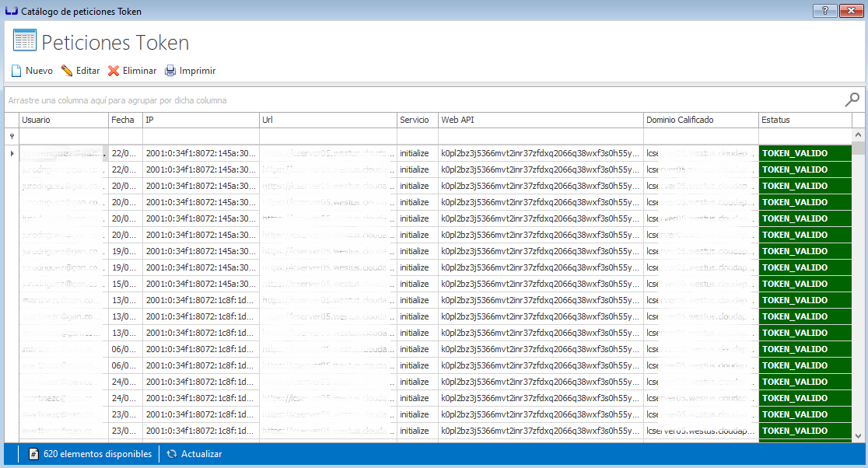Click the Imprimir printer icon
868x468 pixels.
click(x=170, y=71)
